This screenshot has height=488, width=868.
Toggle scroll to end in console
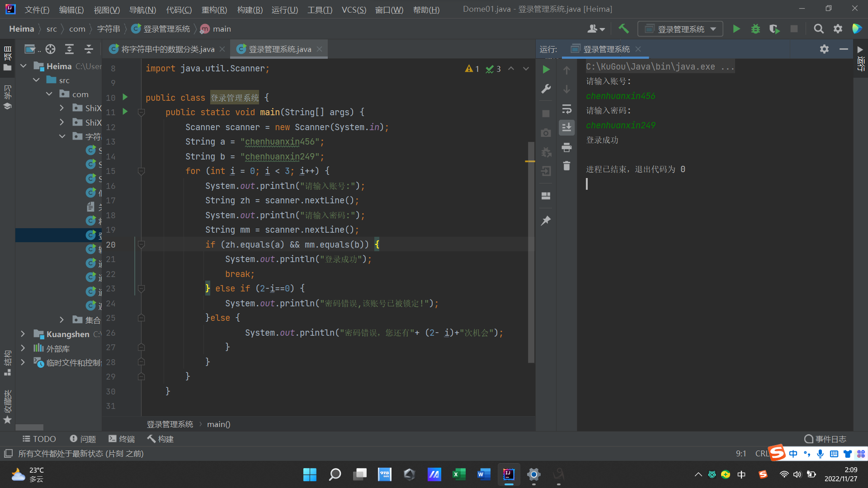pyautogui.click(x=566, y=127)
